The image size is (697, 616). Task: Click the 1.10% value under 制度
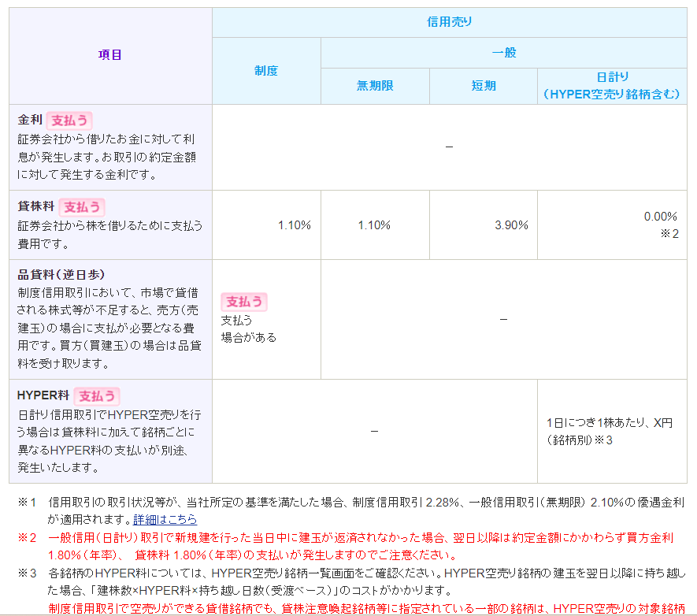(x=295, y=225)
